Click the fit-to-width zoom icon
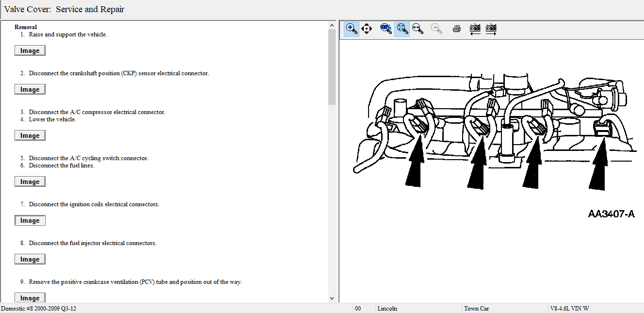The height and width of the screenshot is (313, 644). coord(418,29)
